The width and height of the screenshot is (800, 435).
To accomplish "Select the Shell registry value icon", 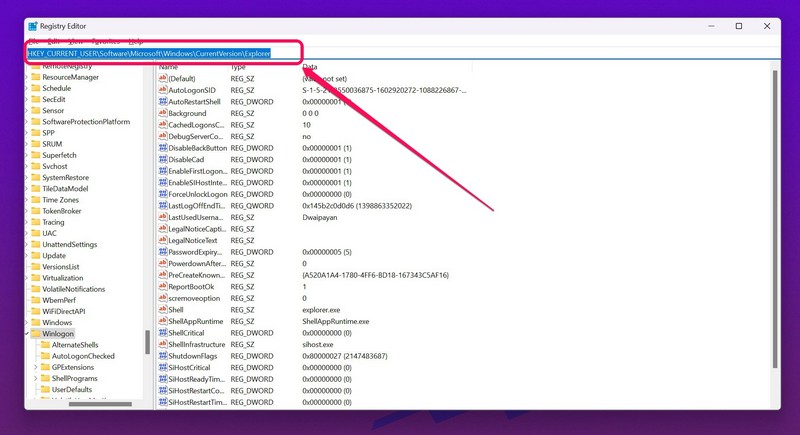I will [162, 310].
